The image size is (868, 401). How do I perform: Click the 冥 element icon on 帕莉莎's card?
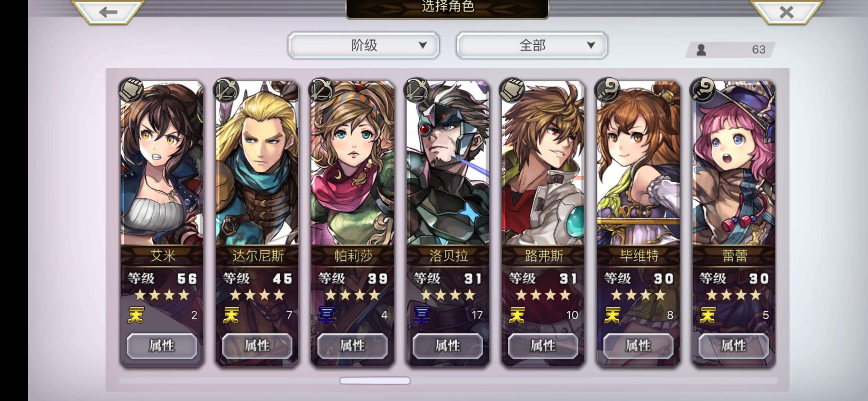click(x=326, y=315)
